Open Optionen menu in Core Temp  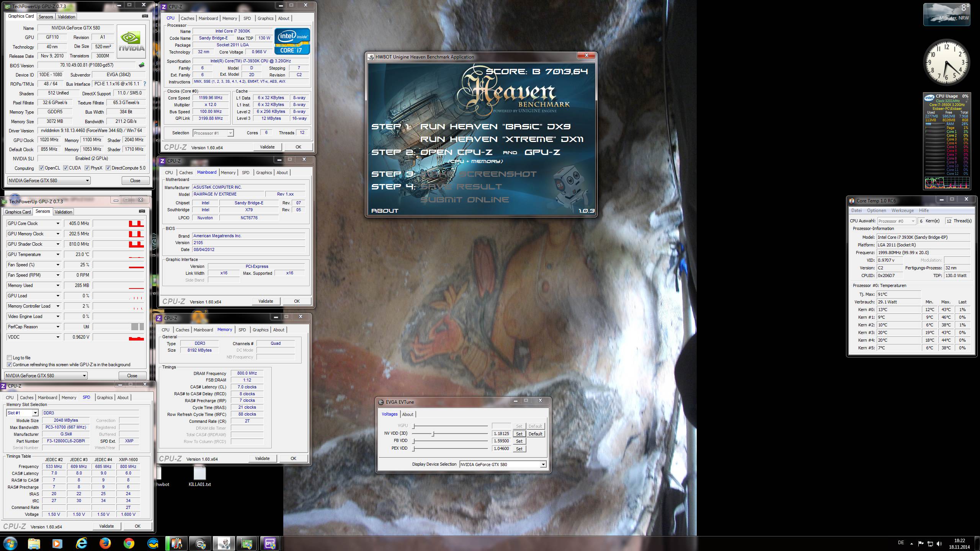[x=876, y=210]
